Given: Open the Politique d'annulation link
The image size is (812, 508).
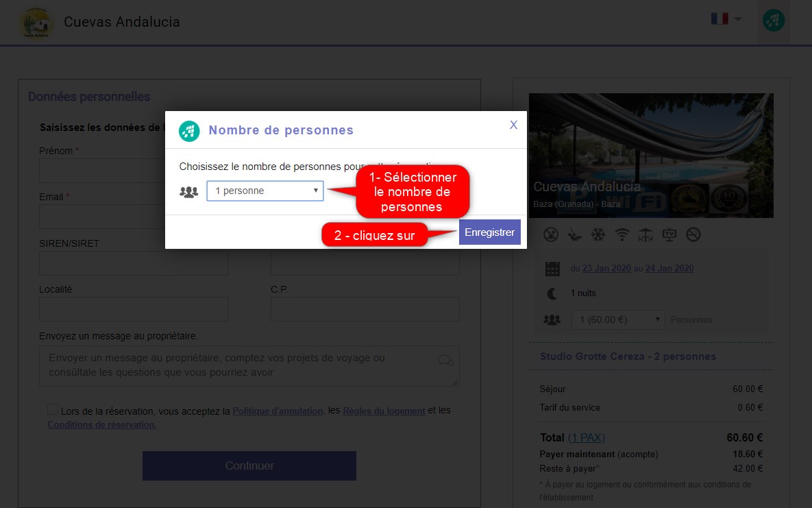Looking at the screenshot, I should tap(278, 411).
